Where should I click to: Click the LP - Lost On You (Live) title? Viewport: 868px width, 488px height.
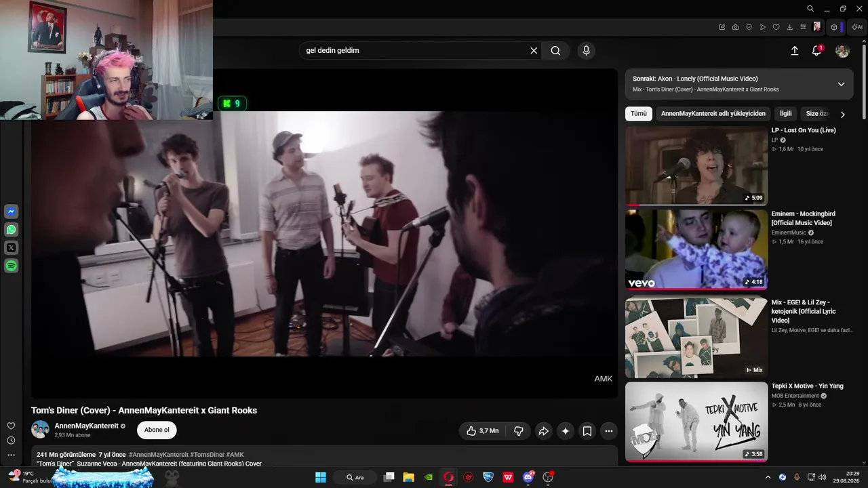tap(804, 130)
